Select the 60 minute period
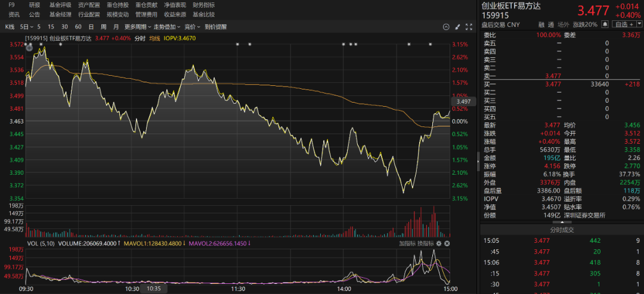 (x=78, y=27)
